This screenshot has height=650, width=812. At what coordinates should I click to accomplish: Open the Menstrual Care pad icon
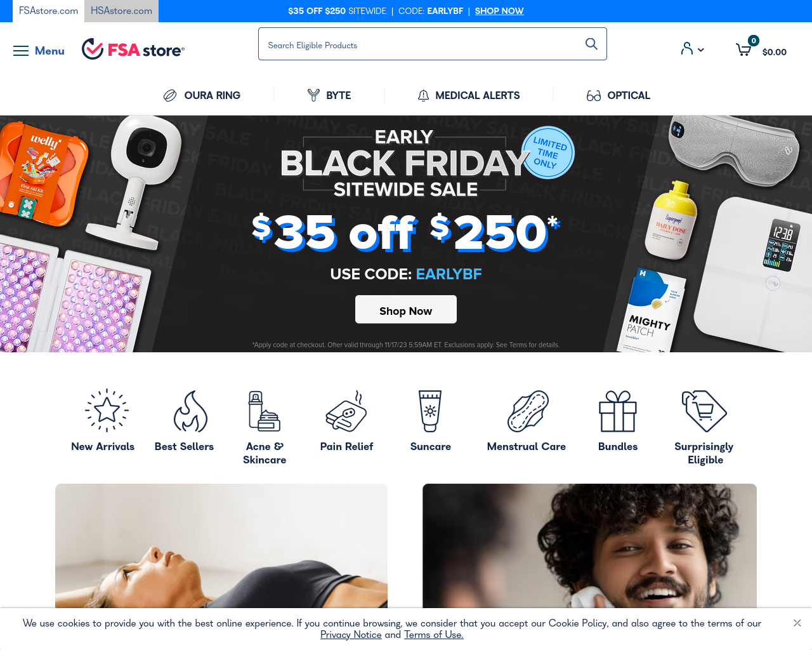[x=528, y=411]
